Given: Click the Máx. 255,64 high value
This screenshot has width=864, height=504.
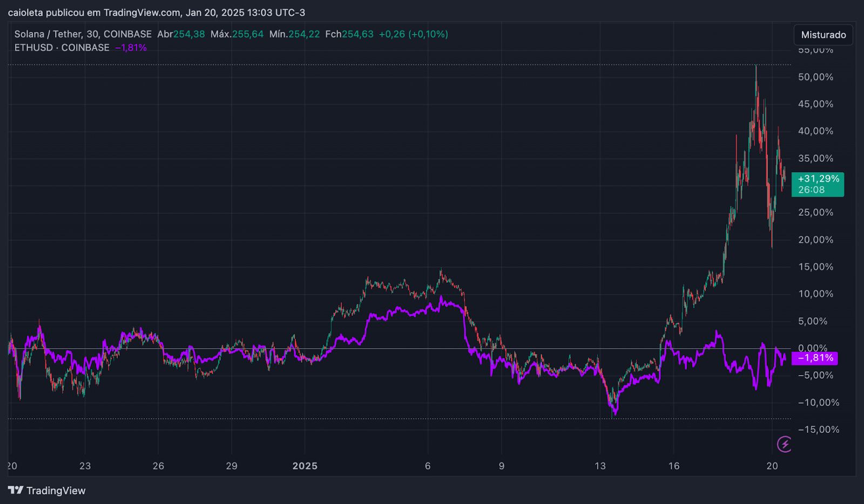Looking at the screenshot, I should tap(237, 34).
